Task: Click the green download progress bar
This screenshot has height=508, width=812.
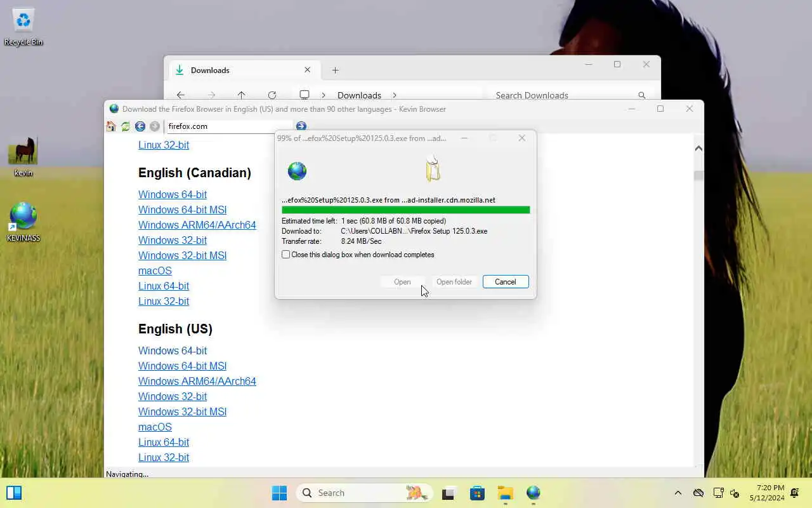Action: tap(406, 210)
